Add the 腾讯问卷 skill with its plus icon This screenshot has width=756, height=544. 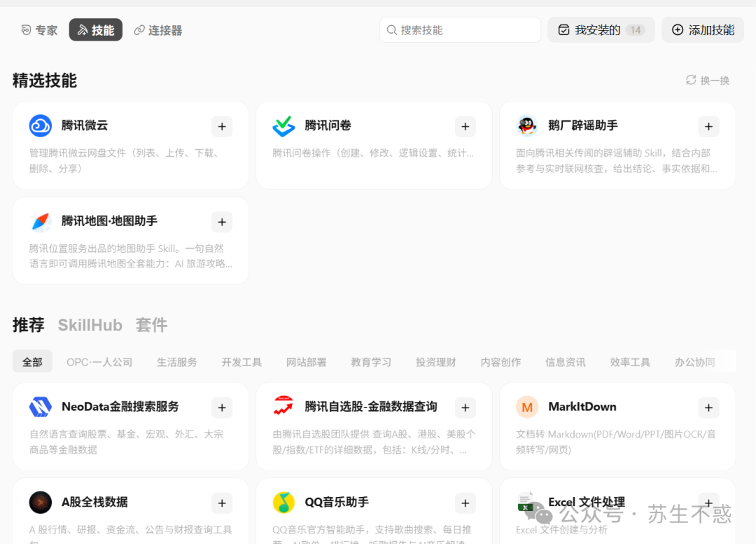tap(465, 126)
